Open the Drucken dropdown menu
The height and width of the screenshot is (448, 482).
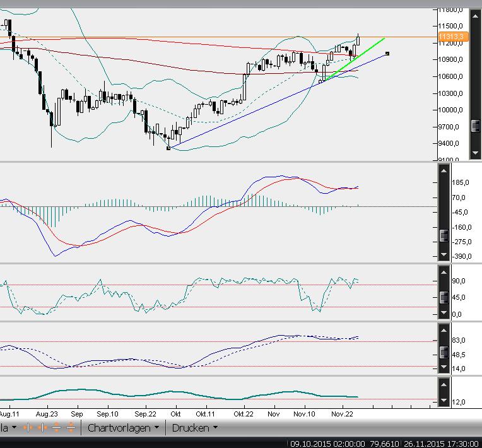pos(194,428)
